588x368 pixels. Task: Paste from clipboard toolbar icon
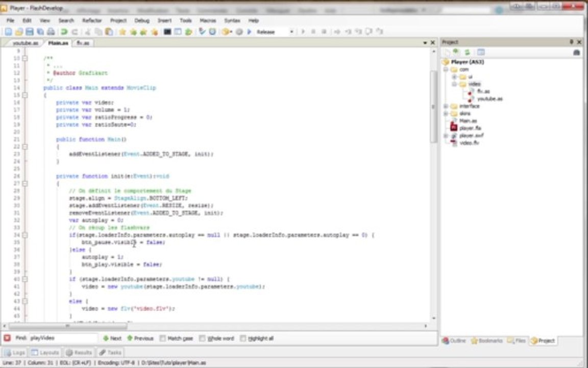(109, 32)
